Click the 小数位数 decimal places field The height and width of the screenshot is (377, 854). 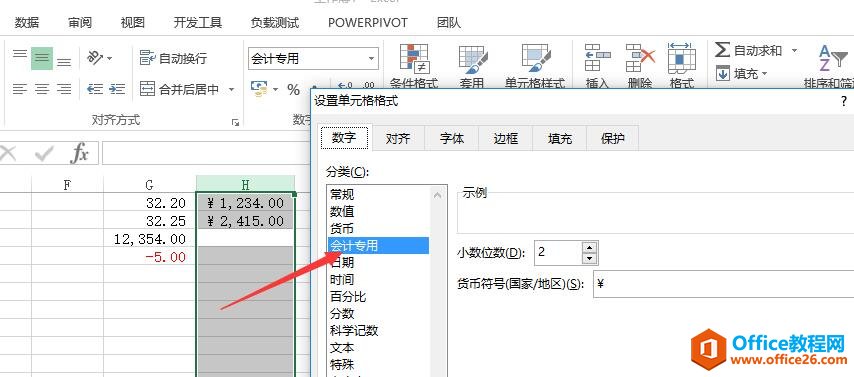click(x=558, y=253)
